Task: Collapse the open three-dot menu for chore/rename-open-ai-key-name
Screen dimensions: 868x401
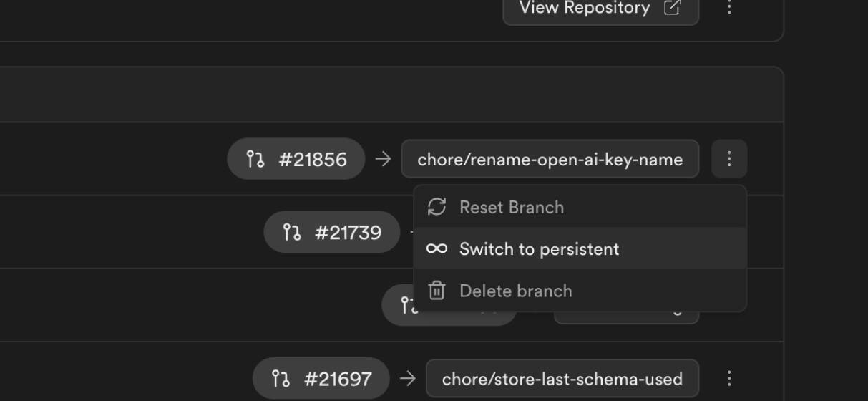Action: pos(729,159)
